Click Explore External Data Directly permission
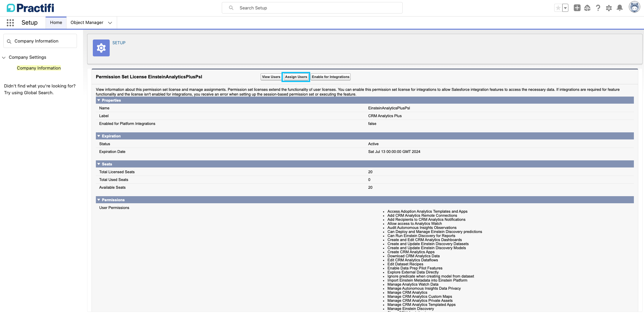This screenshot has width=644, height=314. 413,272
